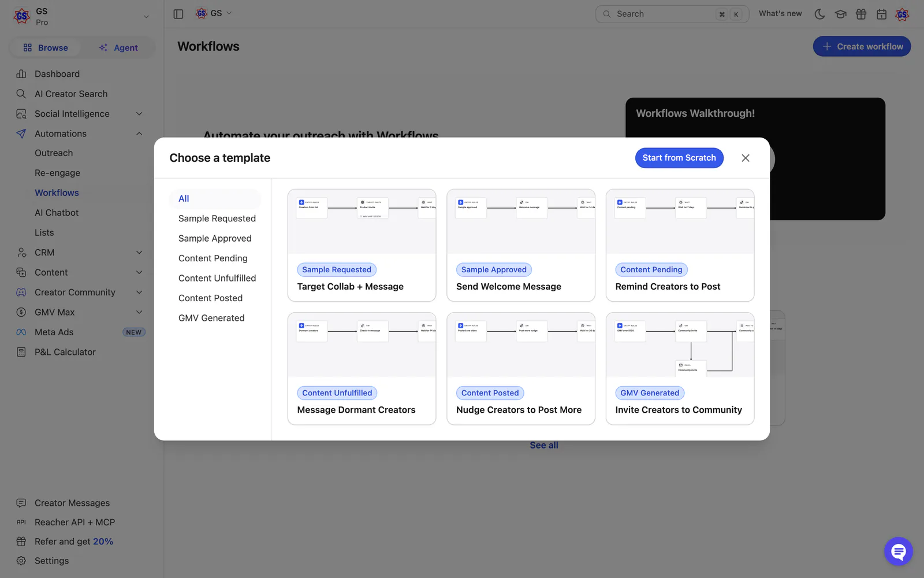Image resolution: width=924 pixels, height=578 pixels.
Task: Expand the CRM section
Action: 139,253
